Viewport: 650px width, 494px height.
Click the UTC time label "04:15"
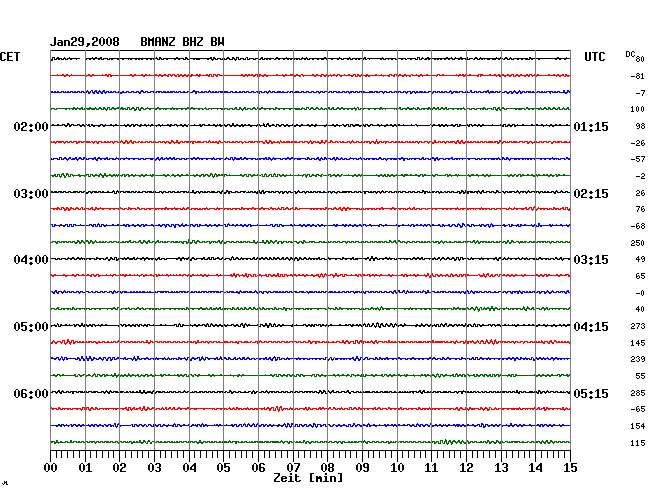click(591, 327)
